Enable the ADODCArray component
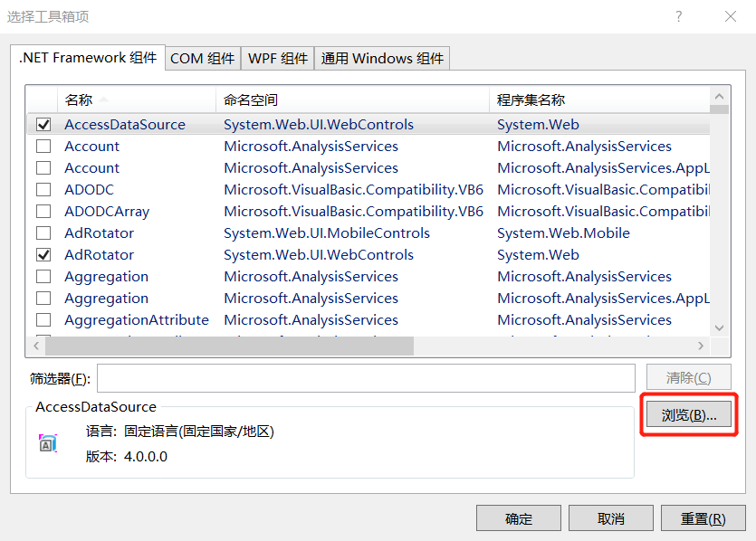Screen dimensions: 756x541 [43, 211]
